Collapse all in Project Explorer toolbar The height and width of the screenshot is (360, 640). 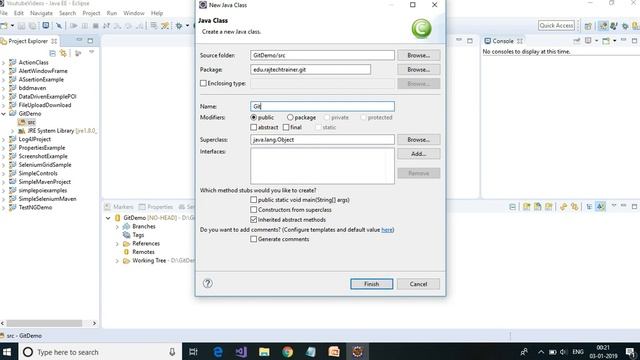(x=52, y=53)
